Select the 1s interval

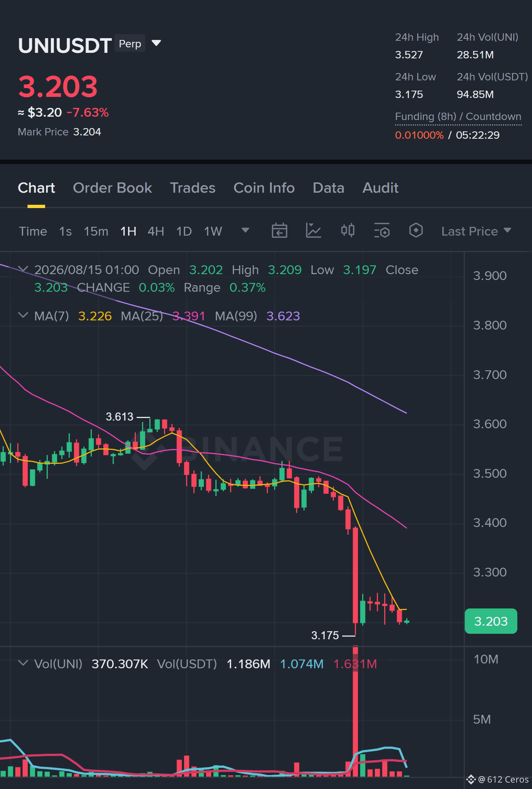point(65,231)
